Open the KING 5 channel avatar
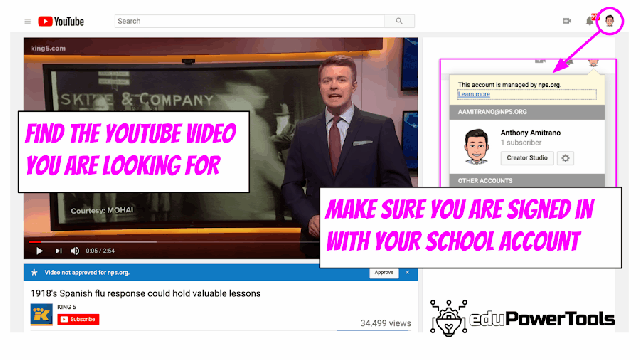This screenshot has height=360, width=640. [42, 314]
